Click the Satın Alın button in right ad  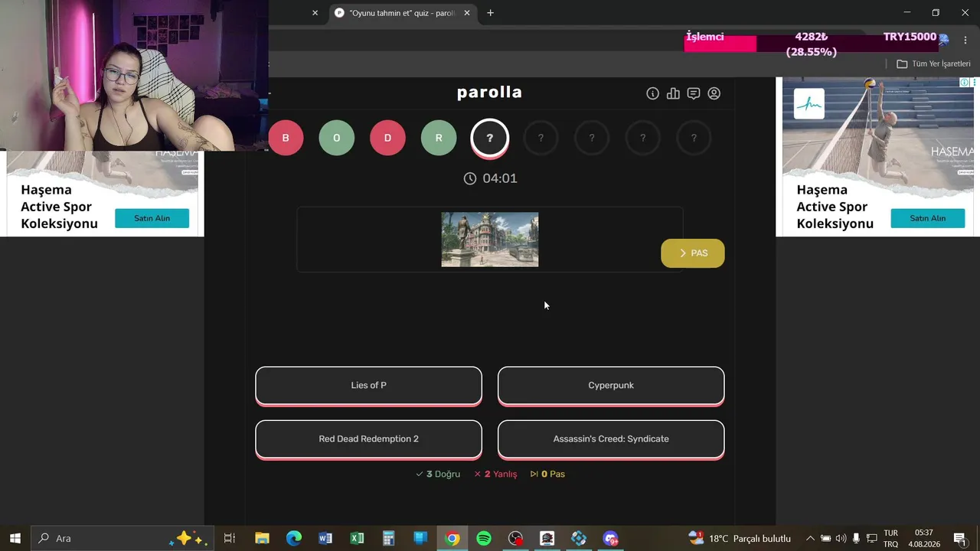pyautogui.click(x=927, y=218)
